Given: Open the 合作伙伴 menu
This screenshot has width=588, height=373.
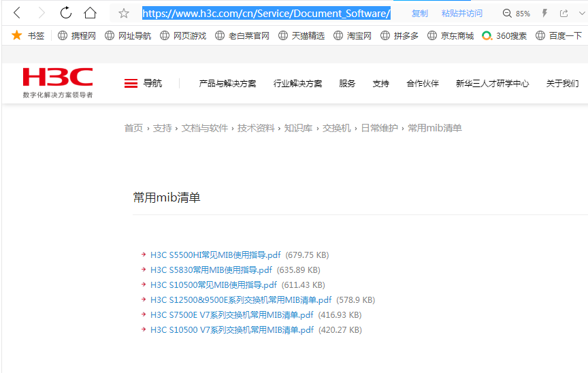Looking at the screenshot, I should pos(423,83).
